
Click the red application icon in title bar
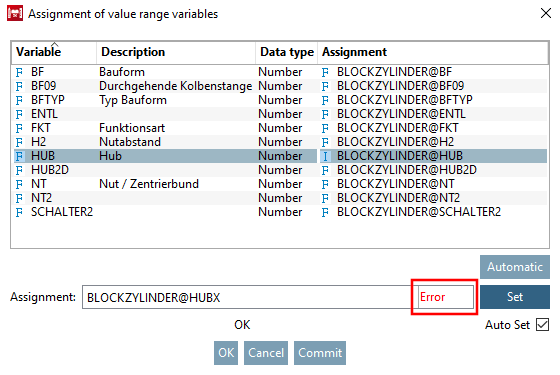pyautogui.click(x=15, y=14)
